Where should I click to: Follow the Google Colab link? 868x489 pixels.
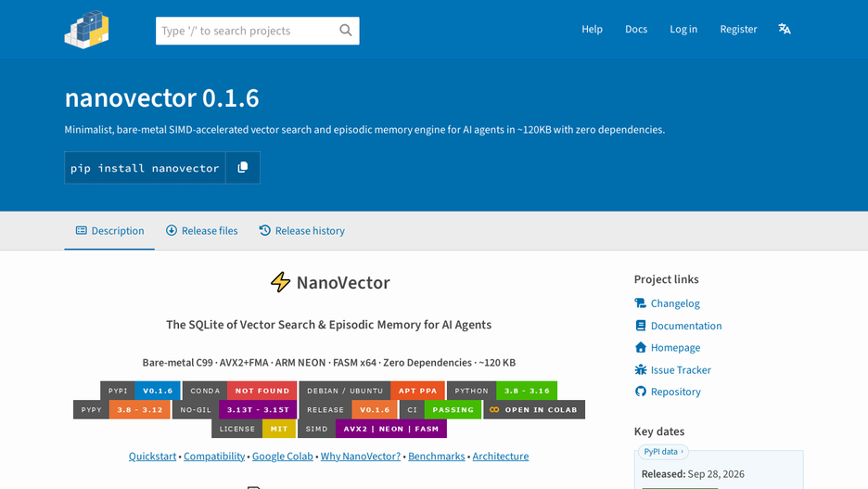(x=282, y=456)
